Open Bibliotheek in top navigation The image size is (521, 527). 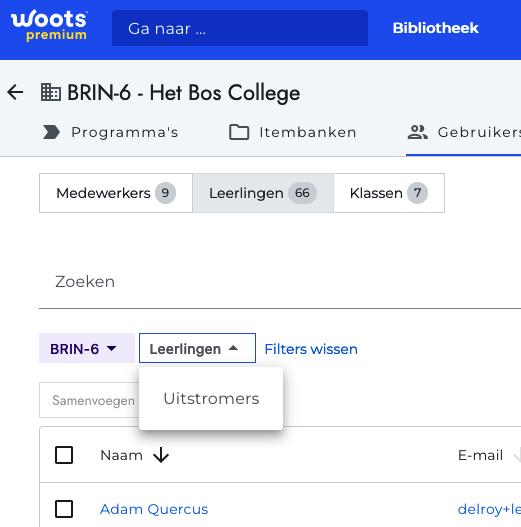click(x=436, y=28)
